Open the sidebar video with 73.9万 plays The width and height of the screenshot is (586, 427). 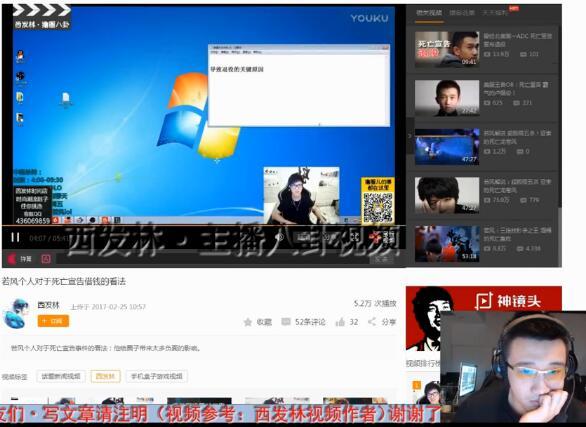pos(447,195)
